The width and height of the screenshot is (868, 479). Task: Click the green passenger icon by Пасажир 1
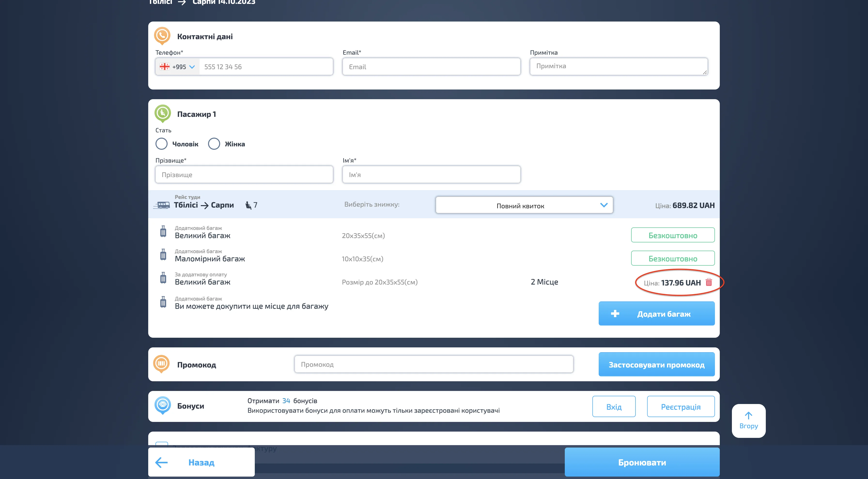point(163,113)
